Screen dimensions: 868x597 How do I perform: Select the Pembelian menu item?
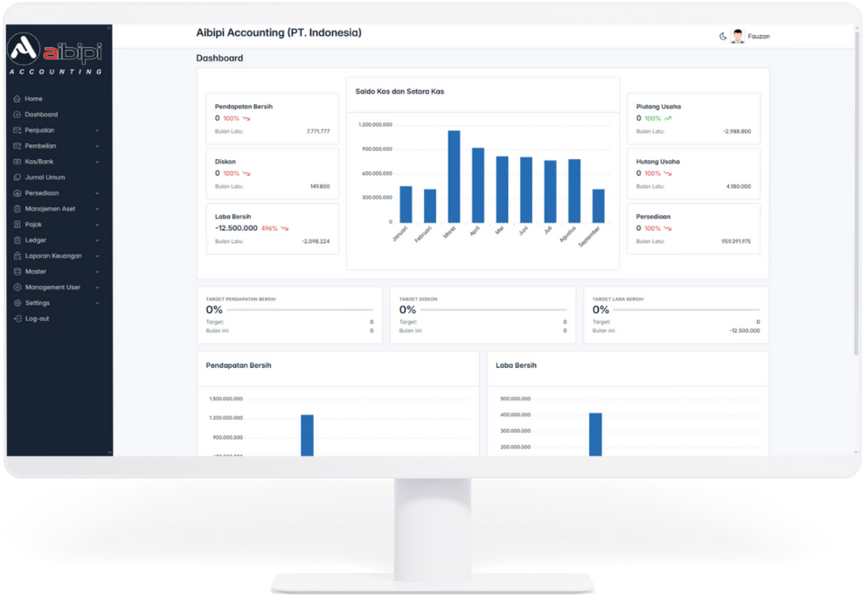click(x=40, y=146)
